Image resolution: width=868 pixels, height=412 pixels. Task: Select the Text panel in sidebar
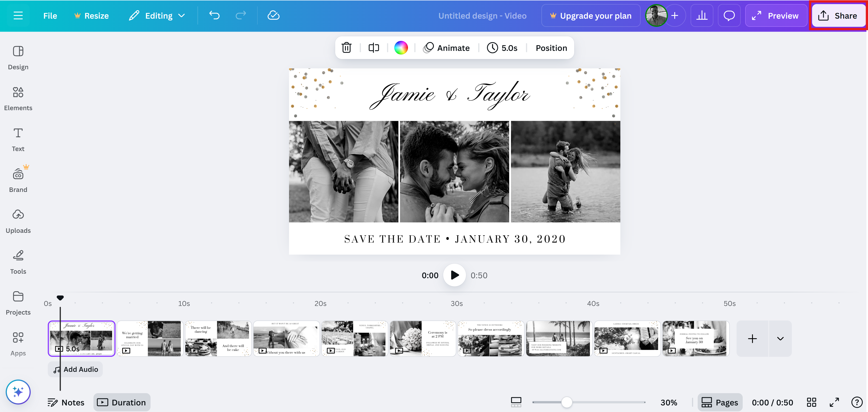tap(18, 139)
